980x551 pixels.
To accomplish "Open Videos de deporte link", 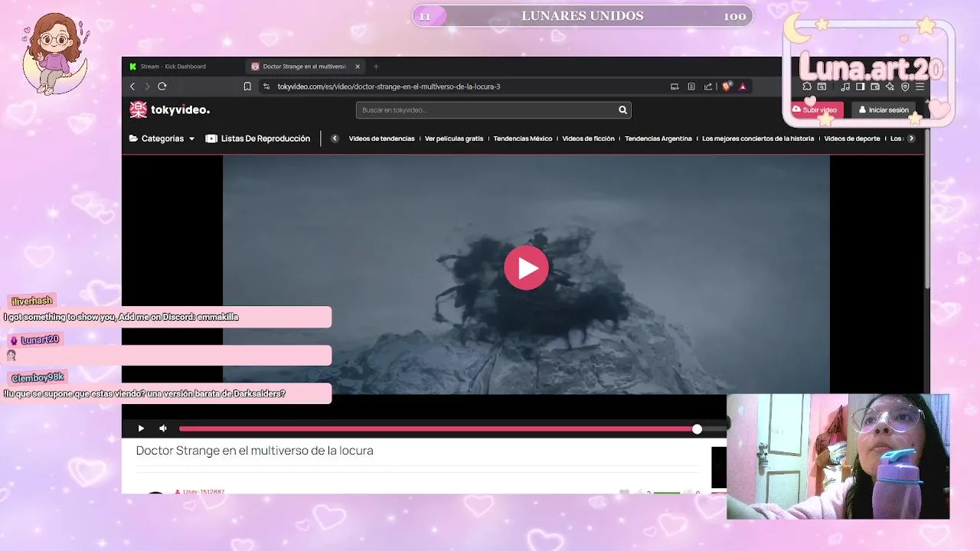I will point(852,139).
